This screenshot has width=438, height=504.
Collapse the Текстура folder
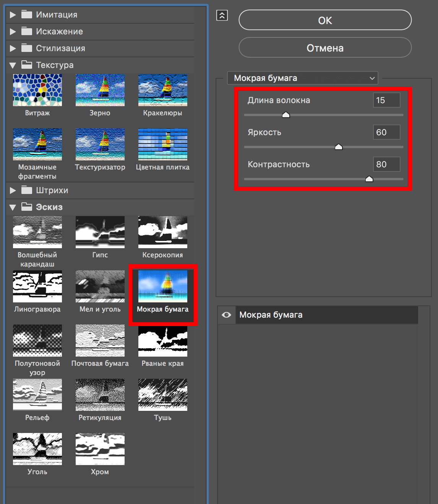(13, 65)
